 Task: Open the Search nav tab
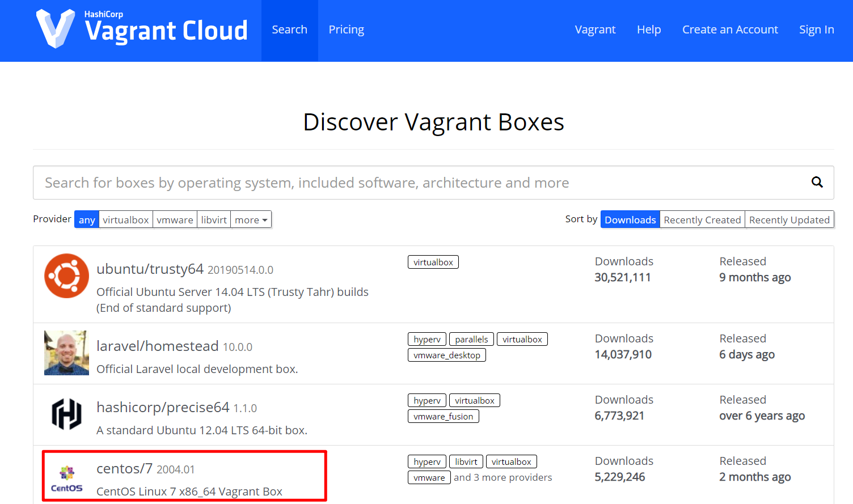coord(290,30)
